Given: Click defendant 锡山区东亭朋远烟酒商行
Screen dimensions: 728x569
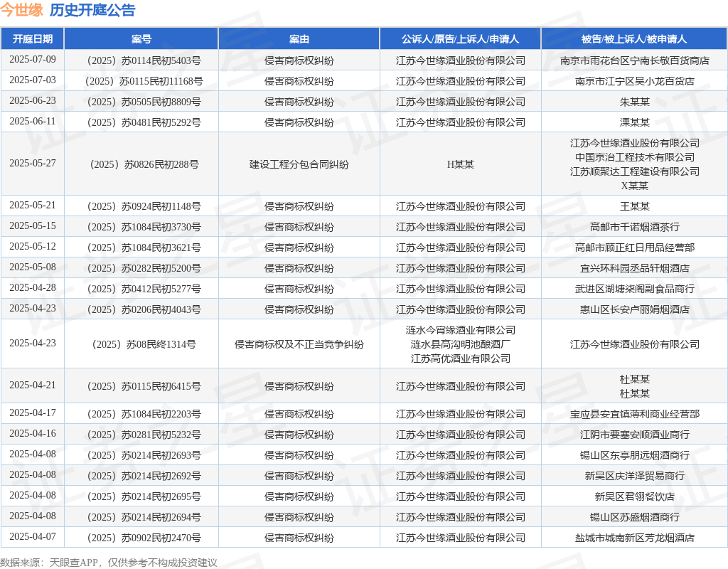Looking at the screenshot, I should pyautogui.click(x=635, y=455).
